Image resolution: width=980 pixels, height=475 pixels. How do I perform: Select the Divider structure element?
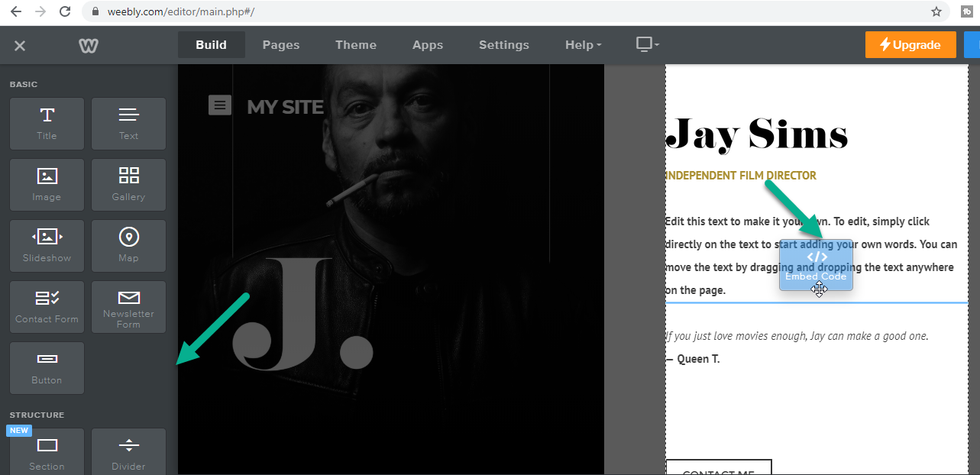click(x=128, y=452)
